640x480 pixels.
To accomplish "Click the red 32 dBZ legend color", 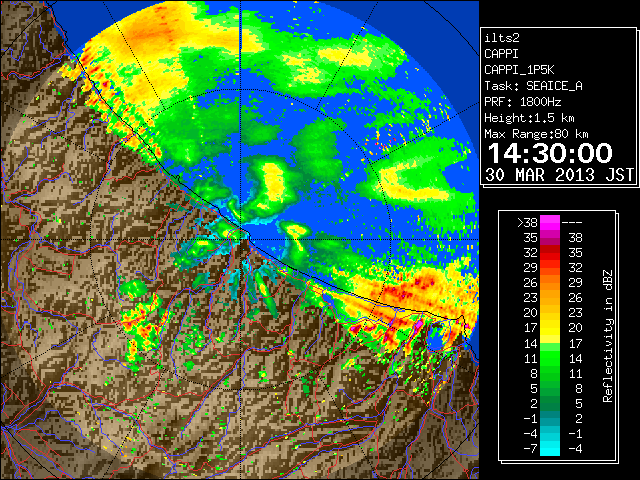I will click(x=550, y=253).
